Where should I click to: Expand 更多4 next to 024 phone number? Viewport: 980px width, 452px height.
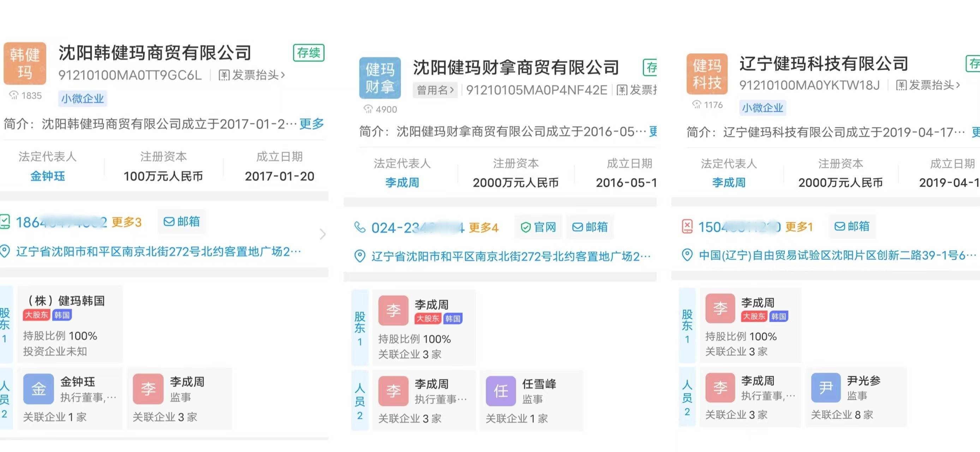tap(483, 227)
